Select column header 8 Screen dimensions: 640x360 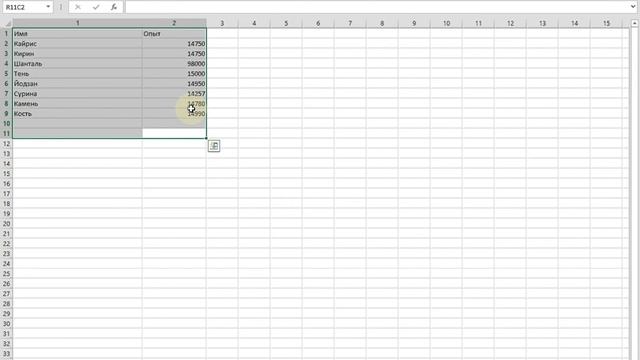point(382,23)
